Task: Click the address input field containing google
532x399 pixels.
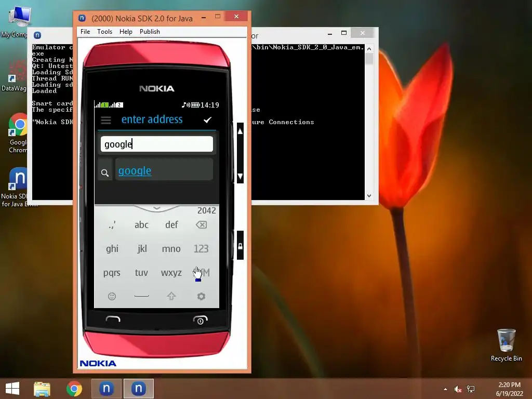Action: [157, 144]
